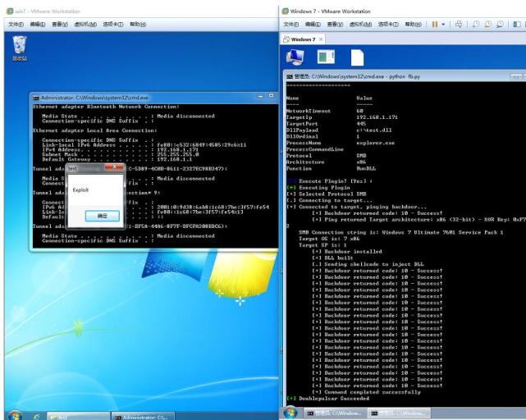Open Administrator cmd taskbar button in win7 VM
Image resolution: width=526 pixels, height=420 pixels.
click(143, 417)
